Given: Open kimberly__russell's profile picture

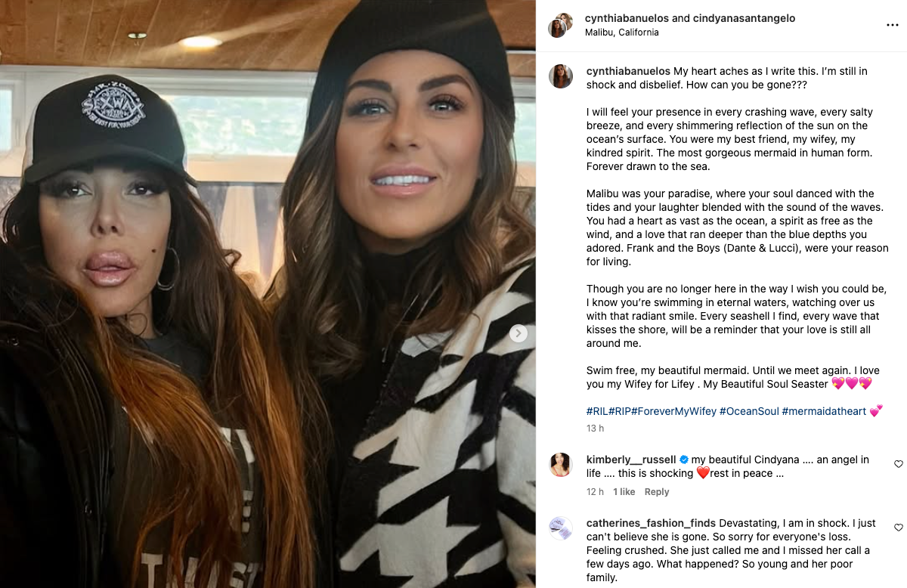Looking at the screenshot, I should [561, 465].
